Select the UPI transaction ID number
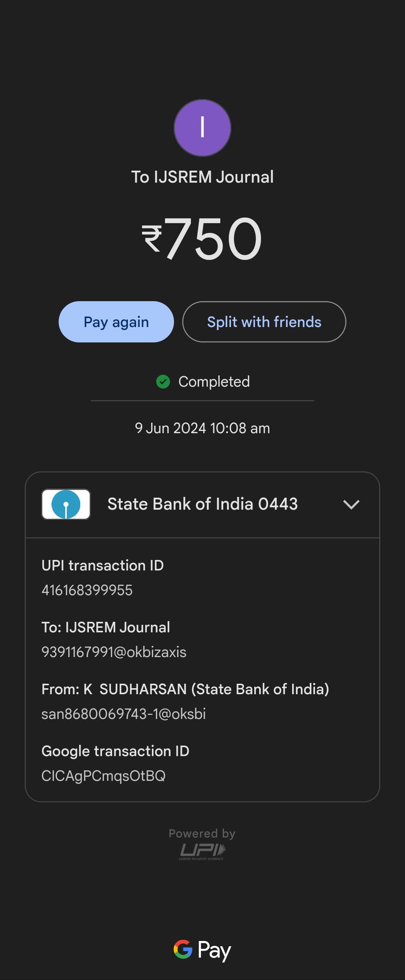The image size is (405, 980). coord(87,590)
